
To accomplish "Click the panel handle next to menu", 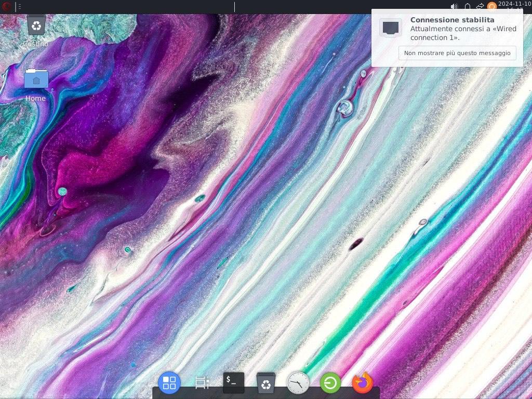I will (x=20, y=7).
